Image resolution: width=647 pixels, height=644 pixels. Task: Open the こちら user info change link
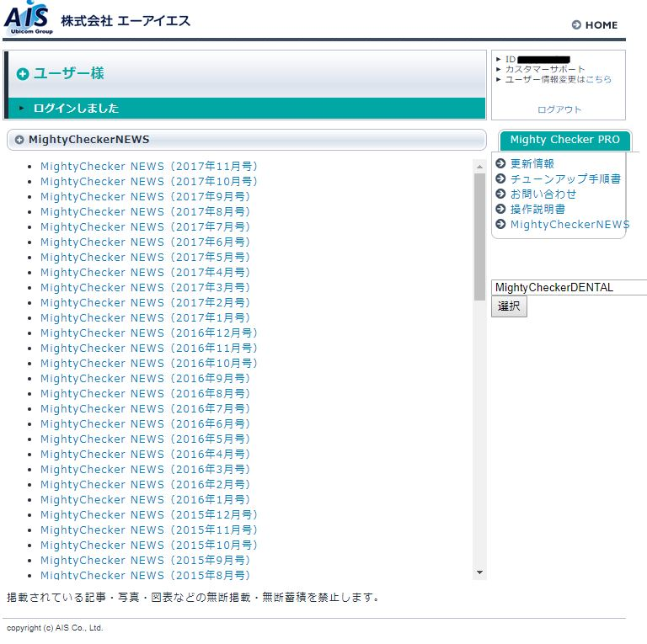[x=598, y=79]
